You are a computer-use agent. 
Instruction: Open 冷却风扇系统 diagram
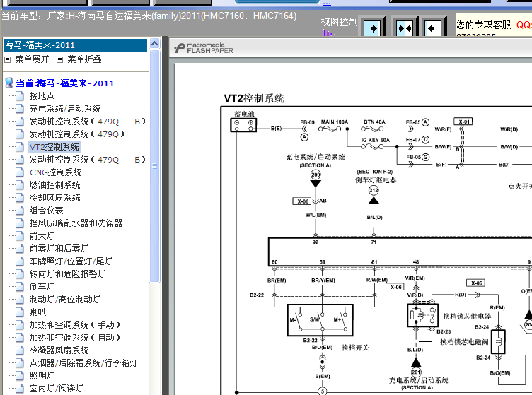[x=54, y=198]
